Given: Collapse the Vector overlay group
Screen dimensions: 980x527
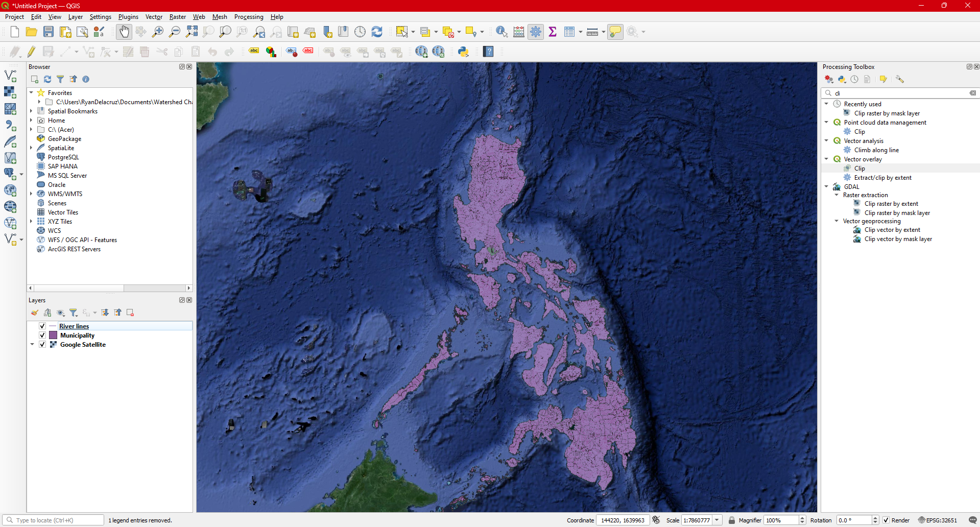Looking at the screenshot, I should (826, 159).
